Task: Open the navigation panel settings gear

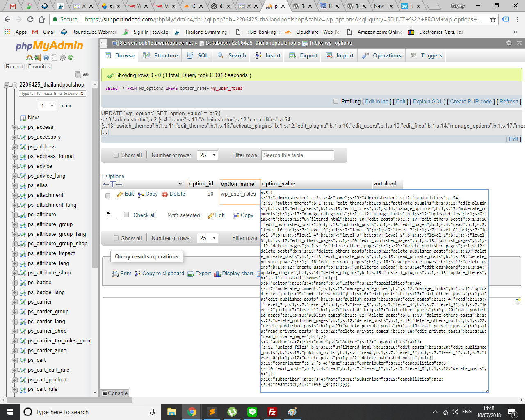Action: (x=62, y=58)
